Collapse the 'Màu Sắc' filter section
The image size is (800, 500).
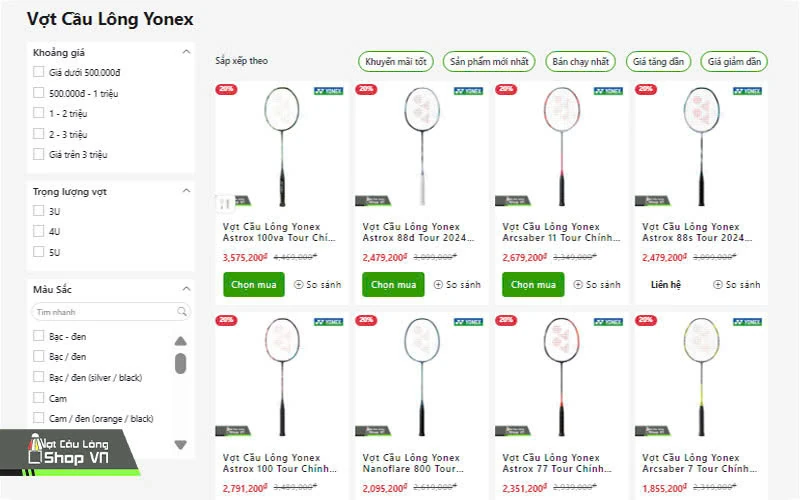point(186,289)
